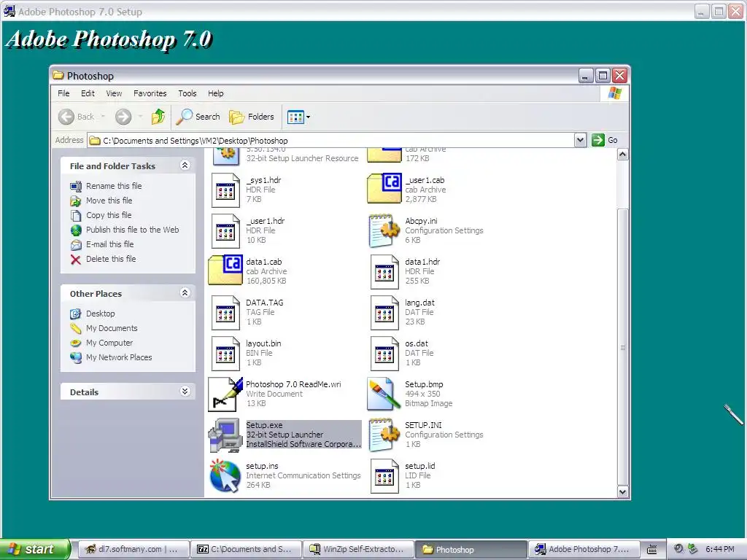Select the Setup.exe launcher icon
Image resolution: width=747 pixels, height=560 pixels.
pos(225,435)
